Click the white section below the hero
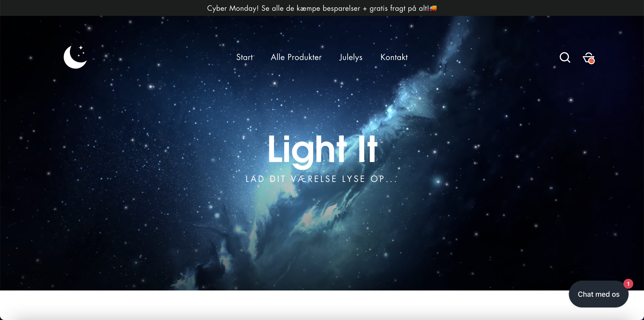The width and height of the screenshot is (644, 320). click(275, 305)
